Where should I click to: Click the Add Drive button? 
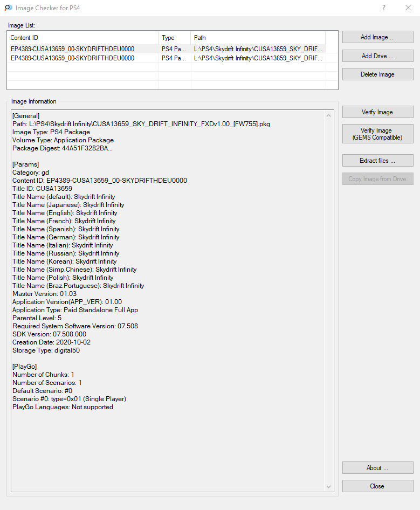(x=378, y=56)
